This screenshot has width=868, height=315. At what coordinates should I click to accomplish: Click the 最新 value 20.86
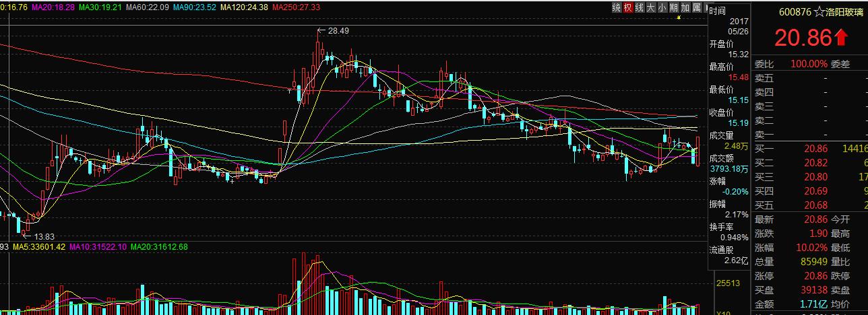pos(815,220)
